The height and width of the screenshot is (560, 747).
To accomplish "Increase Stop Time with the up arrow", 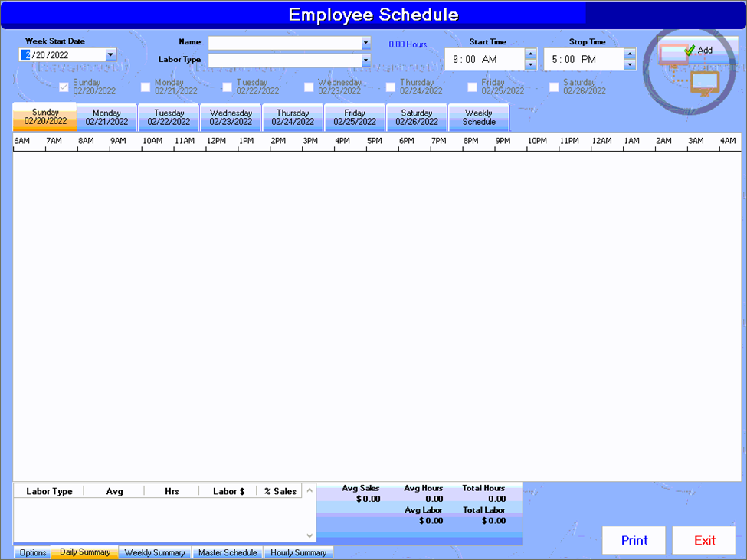I will click(629, 54).
